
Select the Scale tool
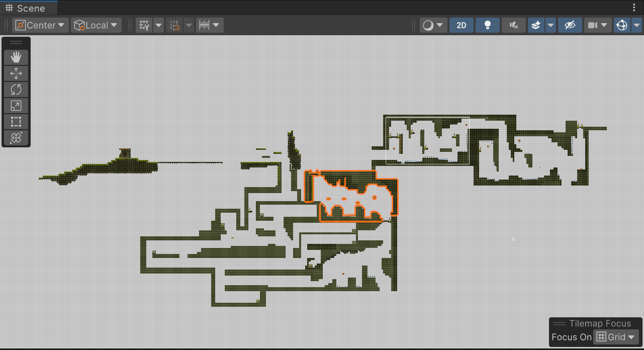click(16, 106)
